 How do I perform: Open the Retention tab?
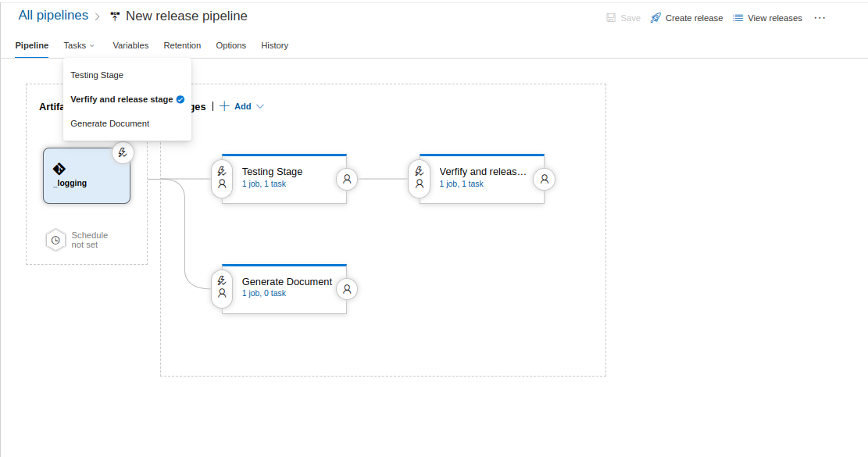click(x=182, y=45)
